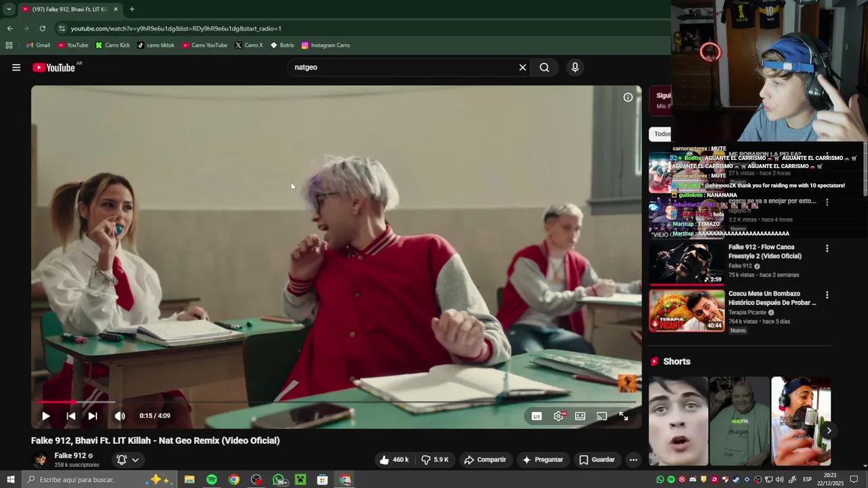
Task: Open File Explorer from the taskbar
Action: tap(189, 480)
